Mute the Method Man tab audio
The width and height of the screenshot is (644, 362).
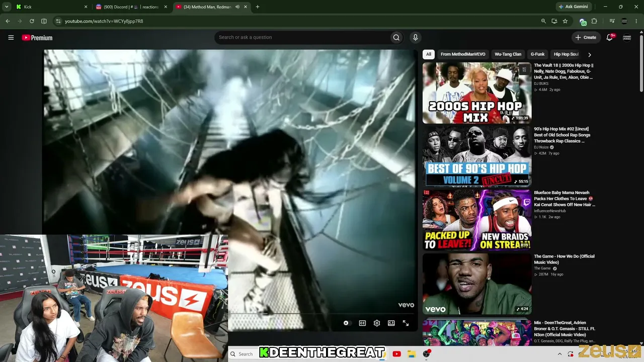point(237,7)
